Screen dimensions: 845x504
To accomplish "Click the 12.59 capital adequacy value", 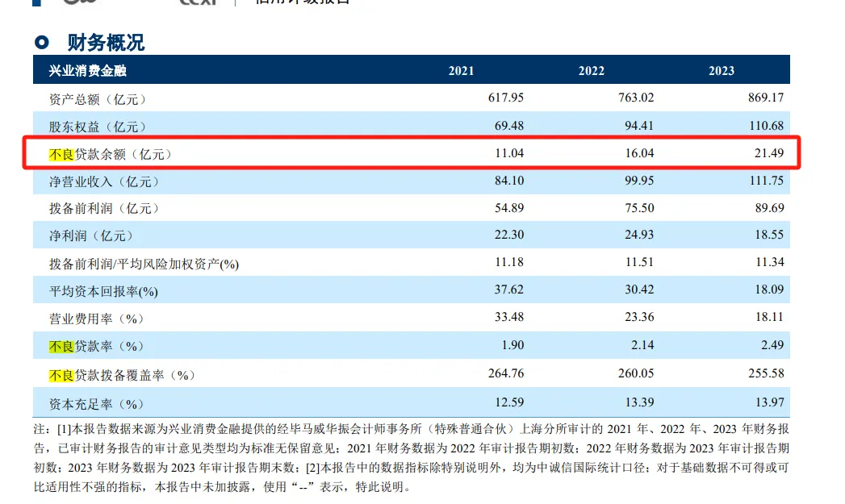I will pos(509,402).
